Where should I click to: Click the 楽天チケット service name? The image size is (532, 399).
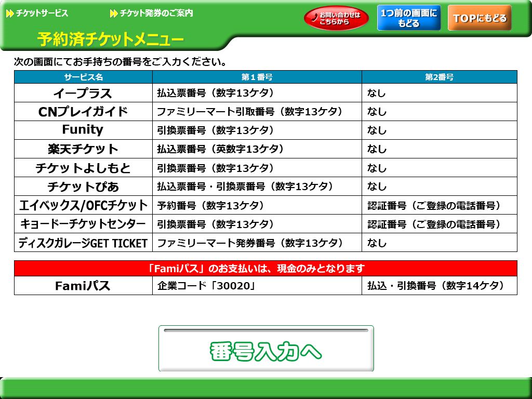[x=83, y=149]
